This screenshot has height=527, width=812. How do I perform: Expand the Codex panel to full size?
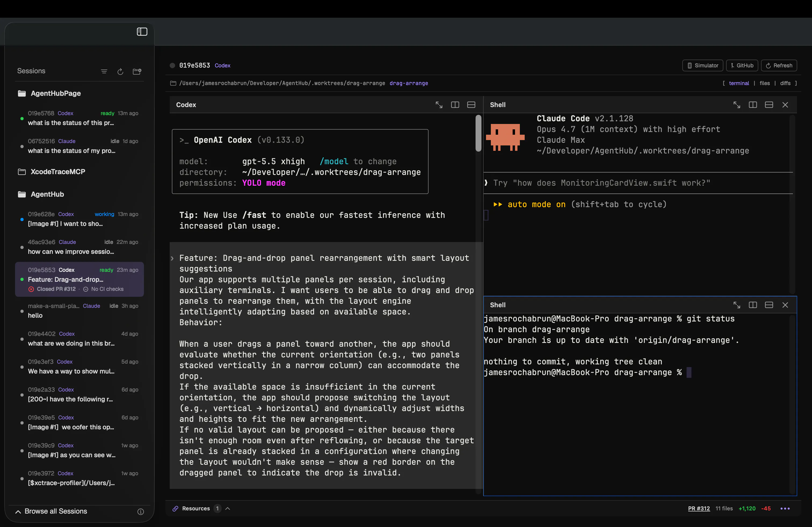[439, 105]
